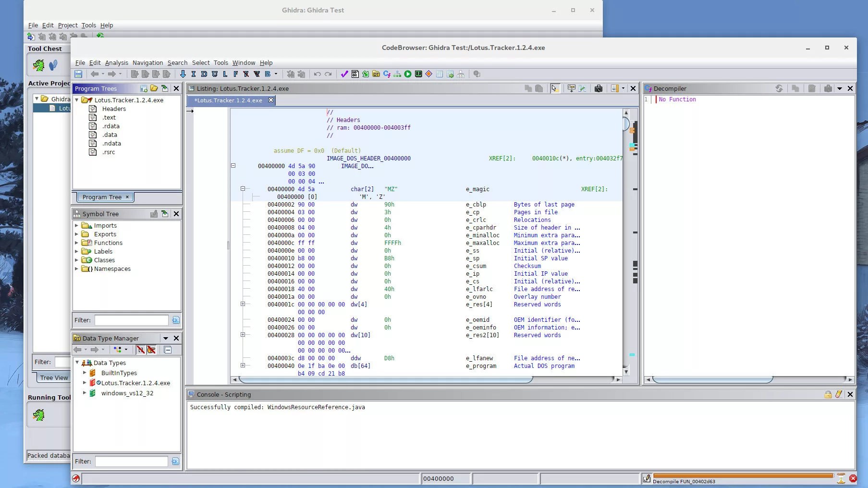Select the Headers fragment in Program Trees

(114, 109)
